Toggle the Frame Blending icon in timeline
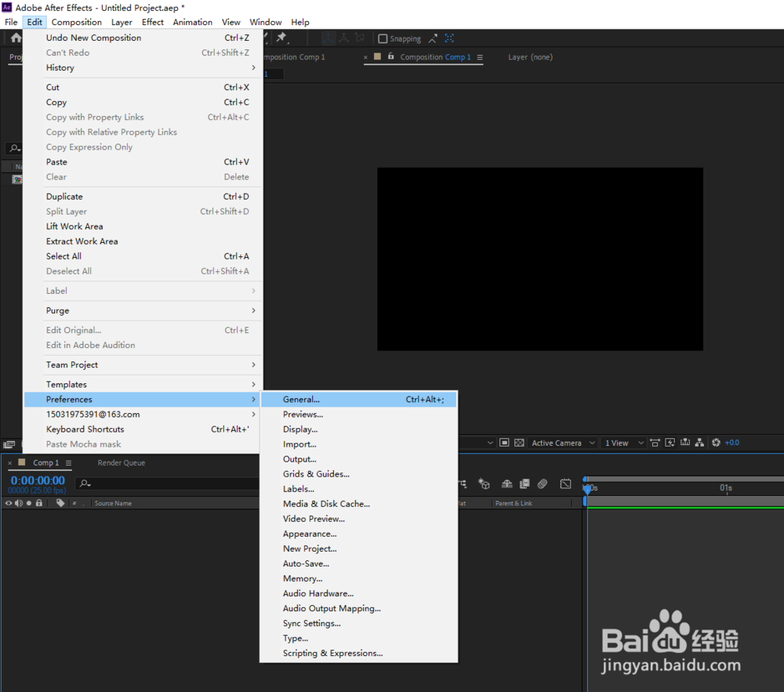The width and height of the screenshot is (784, 692). click(524, 484)
